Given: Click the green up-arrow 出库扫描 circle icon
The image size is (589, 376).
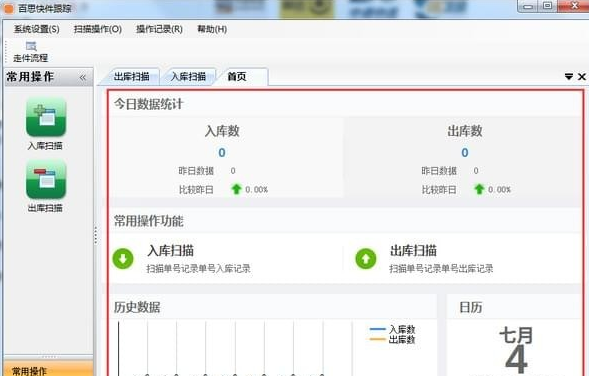Looking at the screenshot, I should [365, 258].
